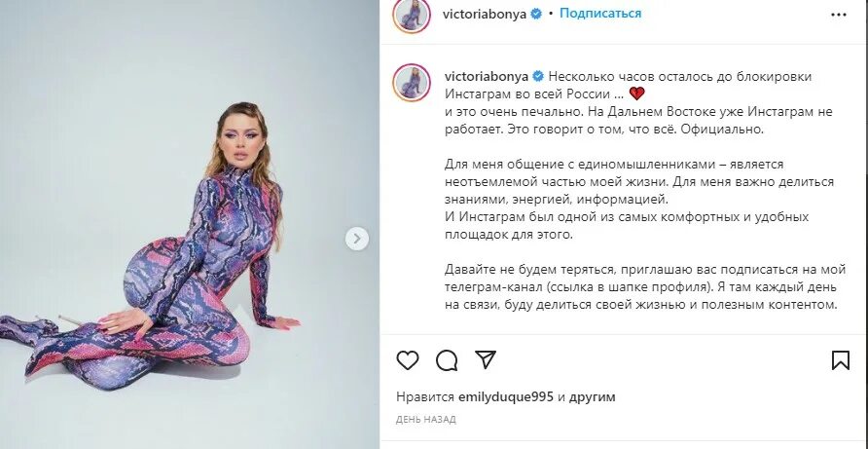Viewport: 868px width, 449px height.
Task: Open victoriabonya username in the post header
Action: point(486,15)
